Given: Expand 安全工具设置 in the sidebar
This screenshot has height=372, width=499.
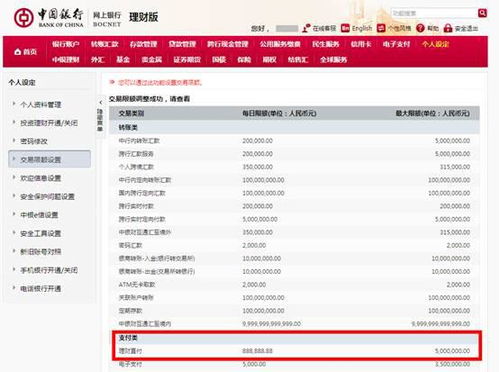Looking at the screenshot, I should tap(41, 233).
